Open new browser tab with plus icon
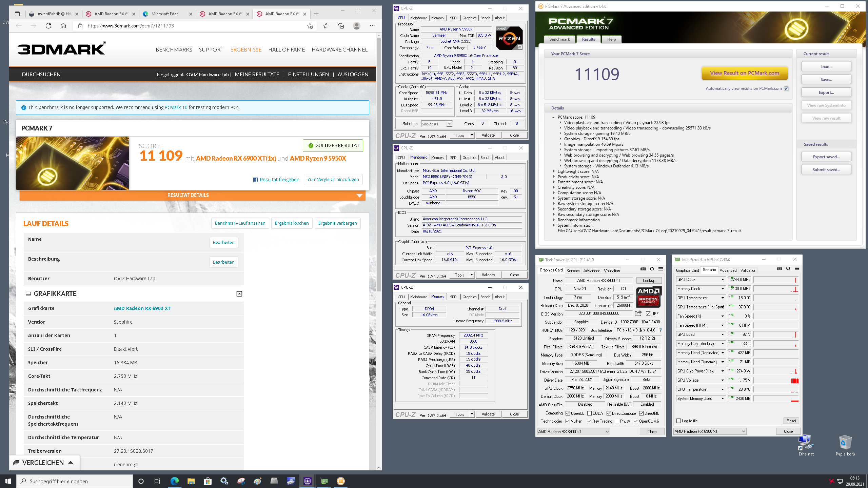This screenshot has width=868, height=488. point(316,14)
